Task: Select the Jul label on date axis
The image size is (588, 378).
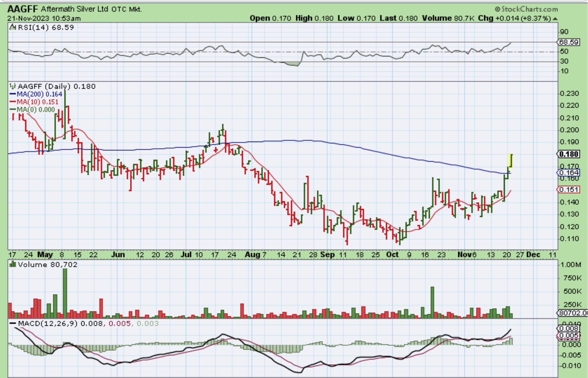Action: click(186, 255)
